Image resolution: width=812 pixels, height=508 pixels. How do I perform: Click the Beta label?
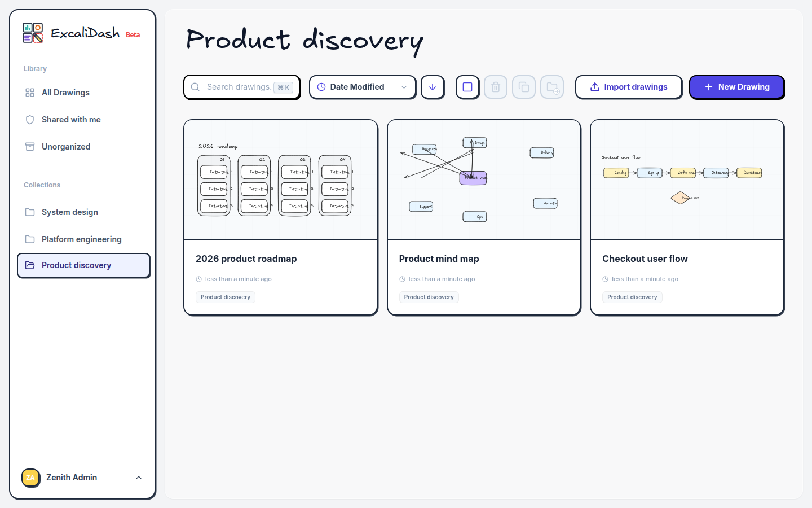click(x=133, y=35)
